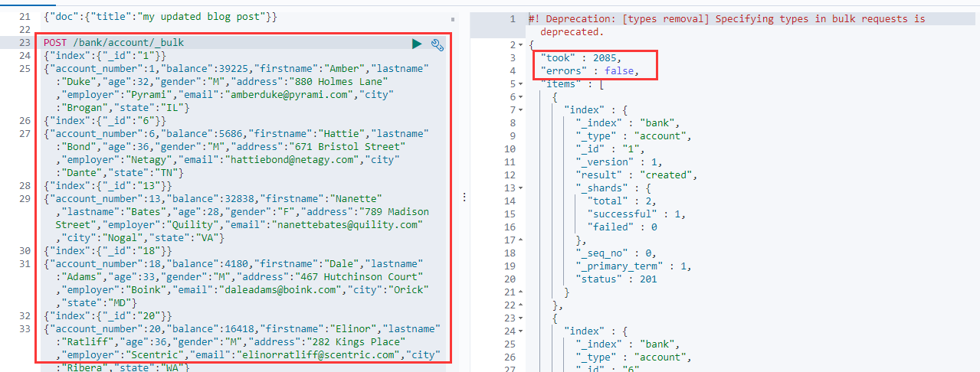The image size is (980, 372).
Task: Collapse the second "index" block at line 24
Action: point(521,331)
